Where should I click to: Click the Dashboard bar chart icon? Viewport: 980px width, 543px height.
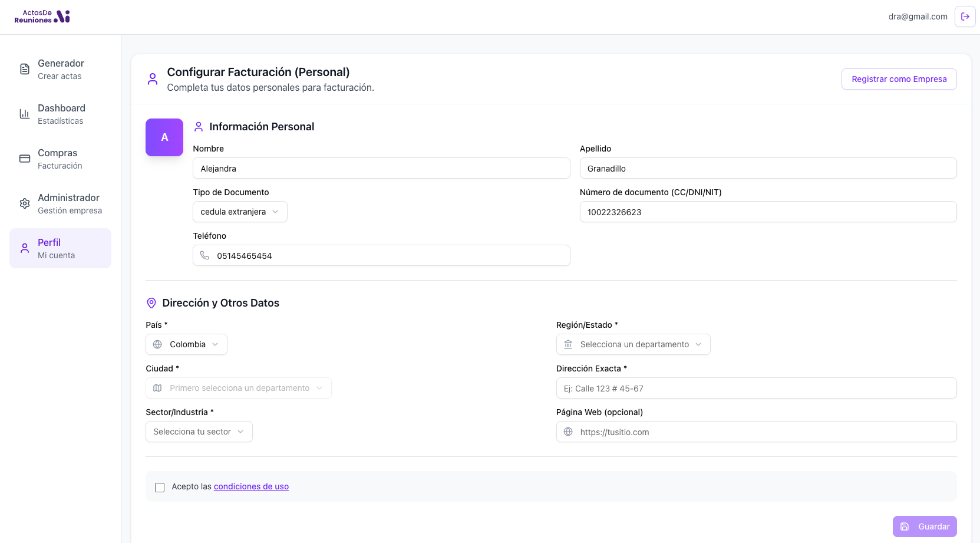[25, 114]
